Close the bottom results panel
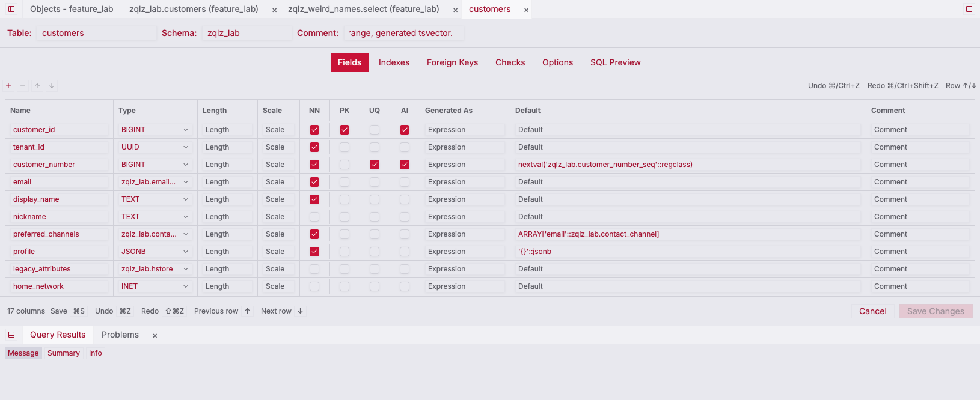This screenshot has height=400, width=980. pyautogui.click(x=155, y=336)
